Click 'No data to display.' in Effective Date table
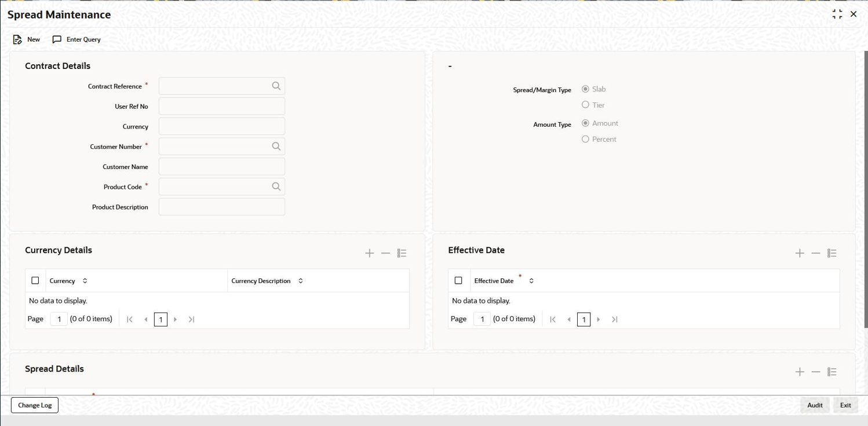 [x=481, y=301]
